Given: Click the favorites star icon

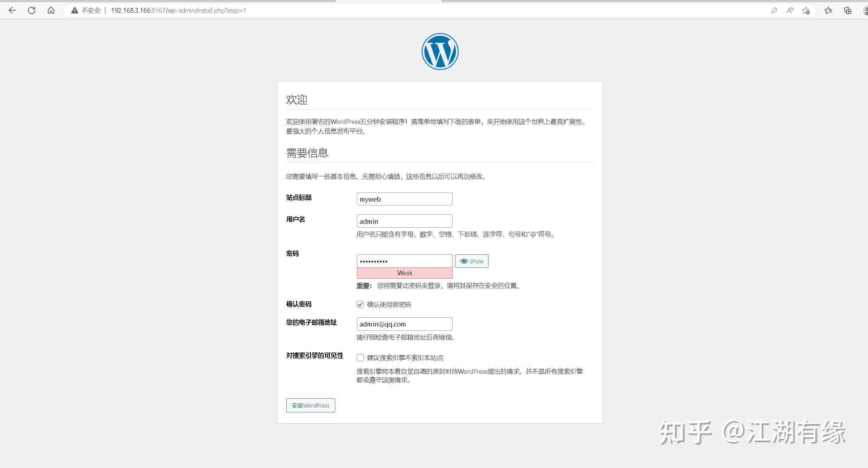Looking at the screenshot, I should pyautogui.click(x=806, y=10).
